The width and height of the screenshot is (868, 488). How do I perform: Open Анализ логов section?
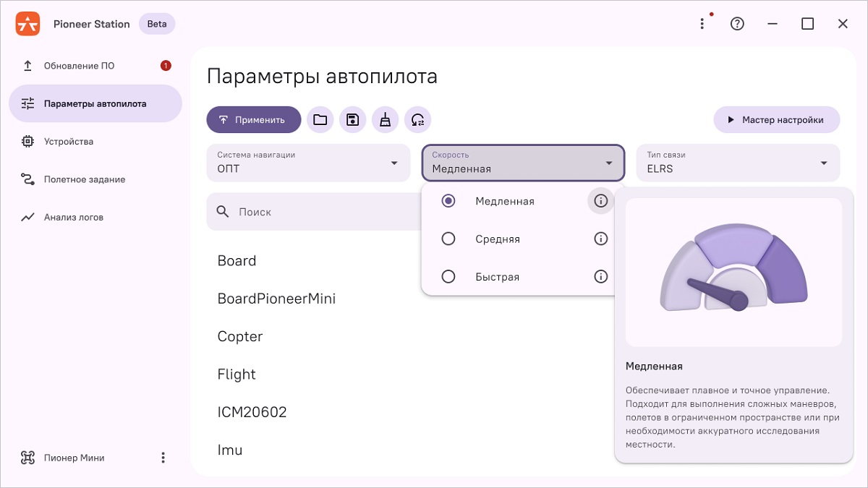click(74, 217)
